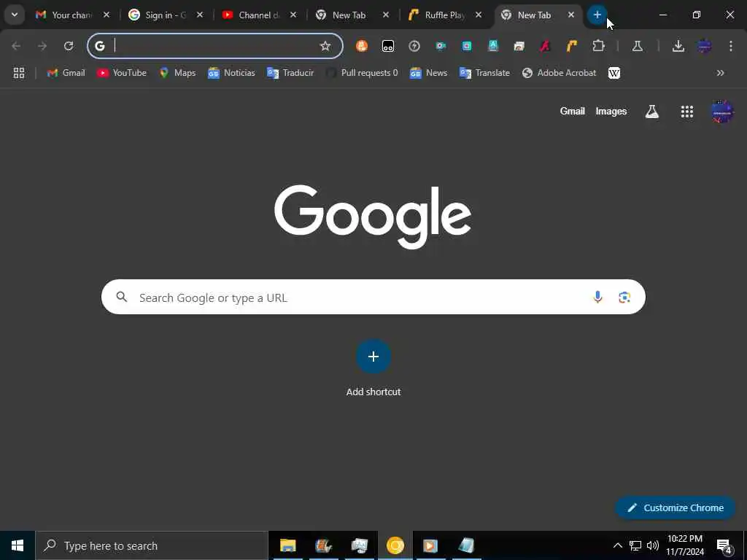
Task: Click the lightning bolt circle extension icon
Action: [414, 46]
